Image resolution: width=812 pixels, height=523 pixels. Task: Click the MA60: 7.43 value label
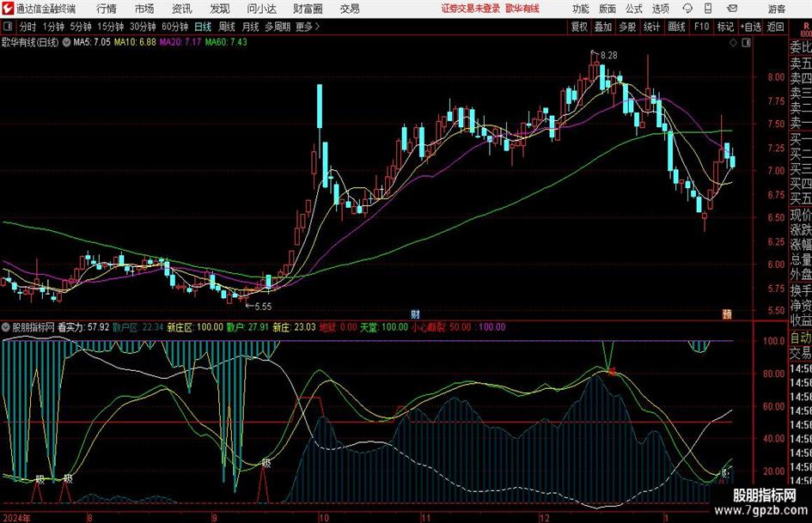coord(226,42)
